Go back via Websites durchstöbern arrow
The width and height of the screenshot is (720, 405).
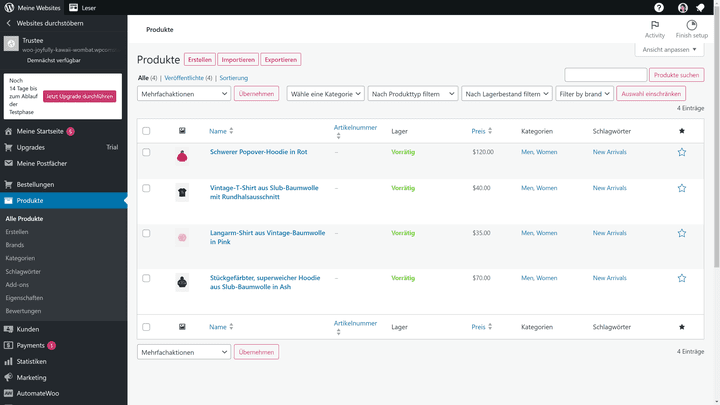click(8, 23)
